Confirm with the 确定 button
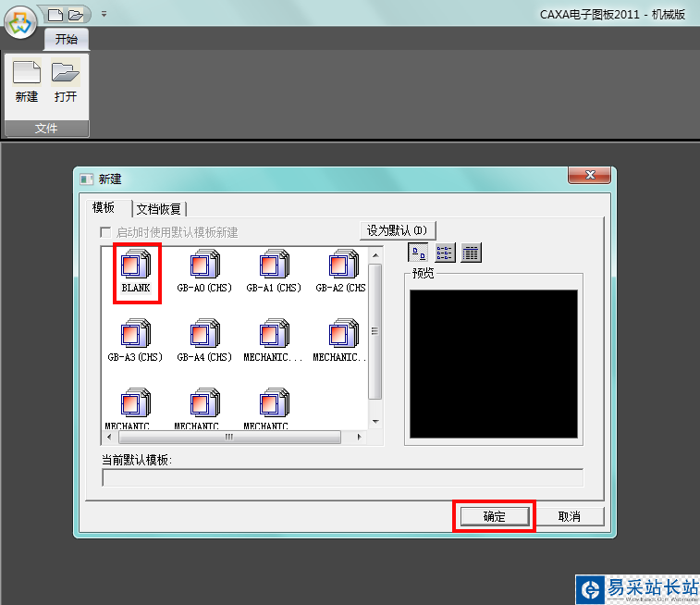Image resolution: width=700 pixels, height=605 pixels. [x=494, y=516]
